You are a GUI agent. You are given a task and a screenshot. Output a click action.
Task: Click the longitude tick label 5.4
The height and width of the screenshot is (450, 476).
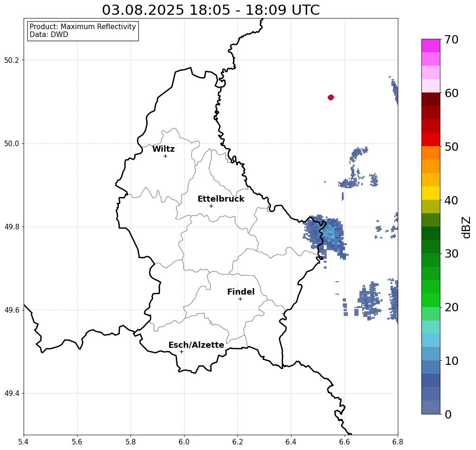[x=24, y=442]
